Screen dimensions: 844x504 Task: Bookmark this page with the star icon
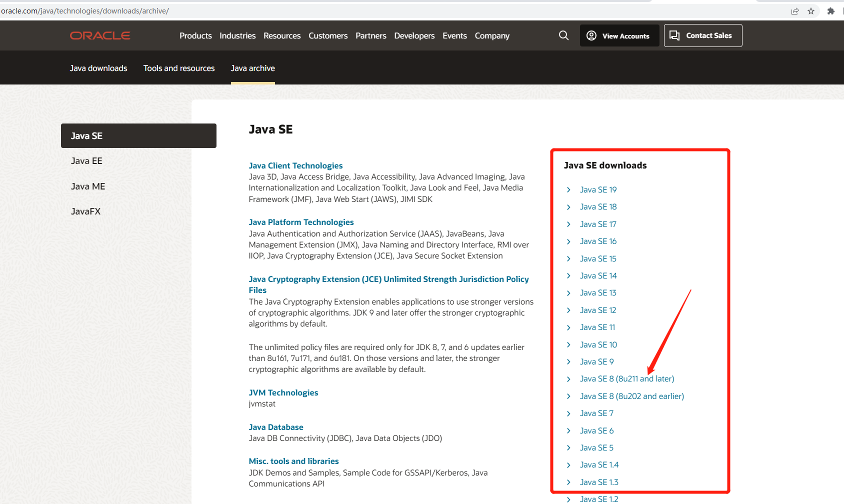click(811, 11)
